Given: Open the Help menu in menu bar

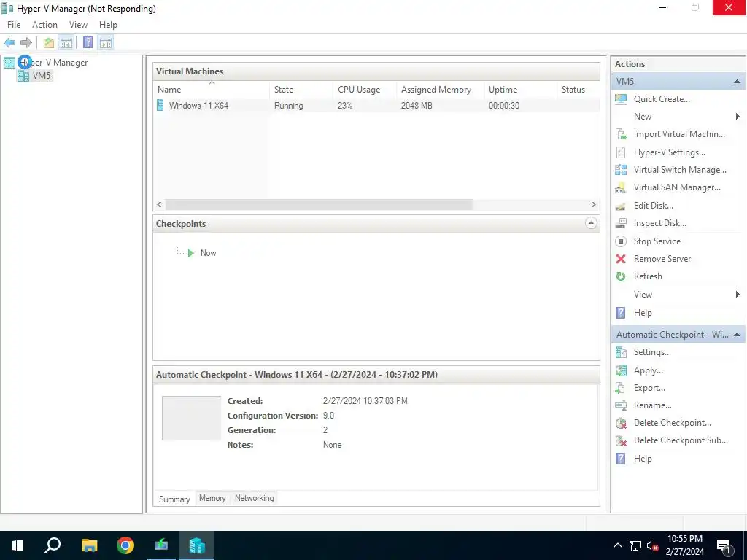Looking at the screenshot, I should (108, 25).
